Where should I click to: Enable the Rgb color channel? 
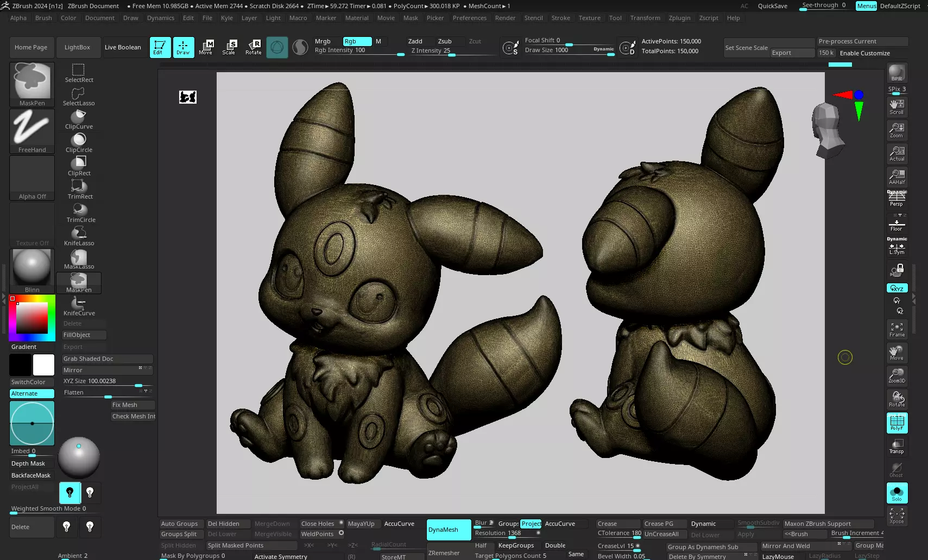pyautogui.click(x=357, y=41)
